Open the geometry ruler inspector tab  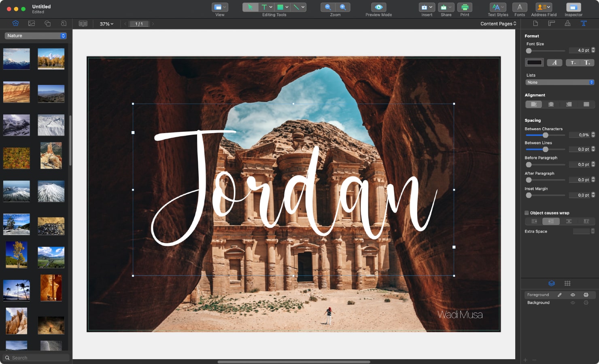tap(551, 23)
